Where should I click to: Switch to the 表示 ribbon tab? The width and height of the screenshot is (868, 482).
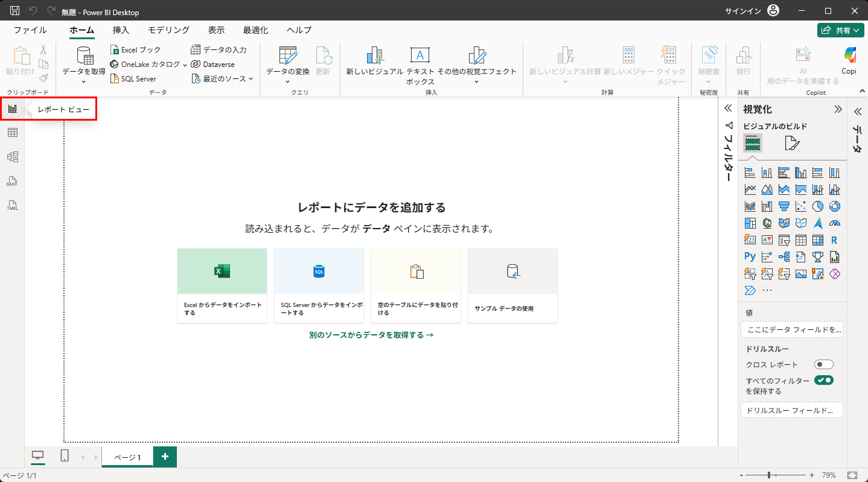tap(217, 30)
